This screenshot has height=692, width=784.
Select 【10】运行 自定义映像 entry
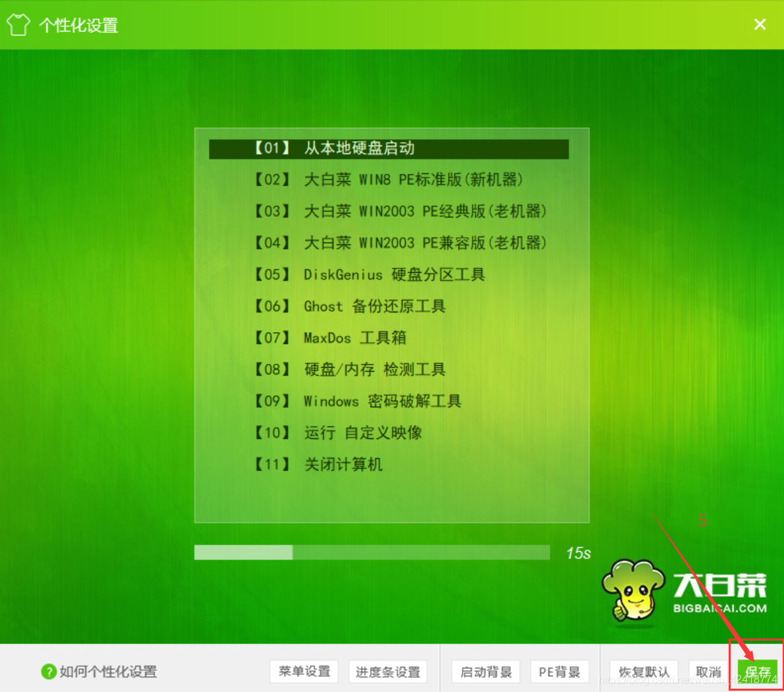coord(339,433)
